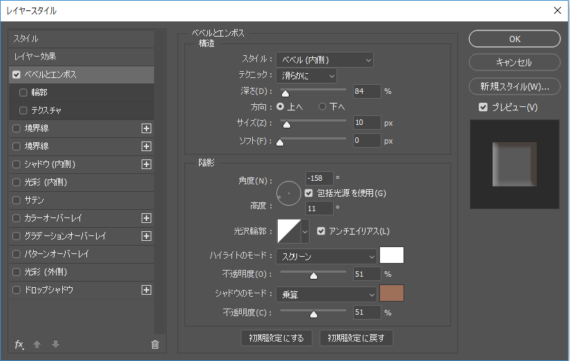Open the white highlight color swatch
The width and height of the screenshot is (570, 361).
tap(392, 255)
